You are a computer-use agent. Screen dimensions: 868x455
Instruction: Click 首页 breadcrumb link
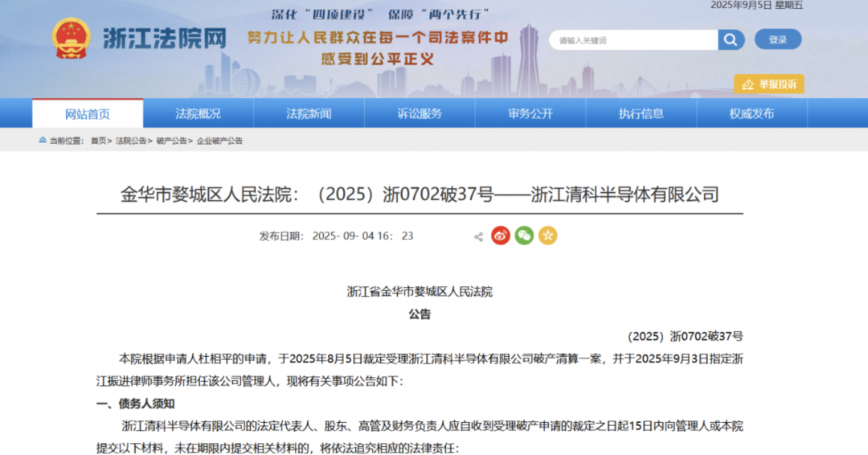click(x=98, y=141)
